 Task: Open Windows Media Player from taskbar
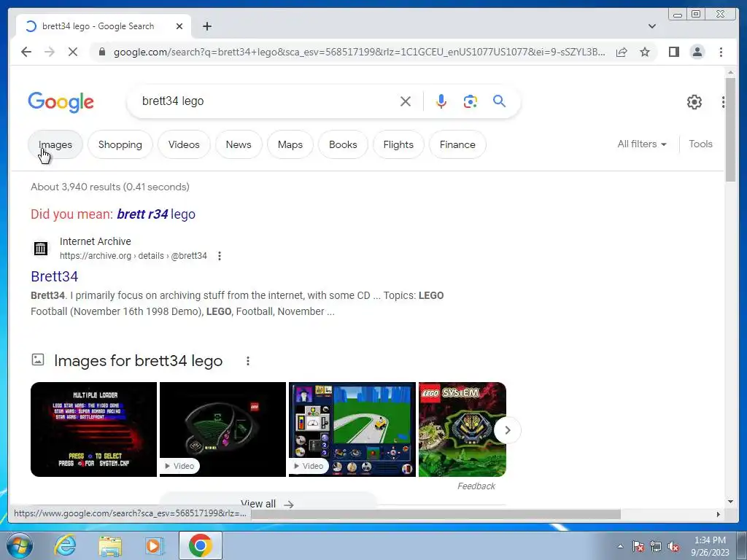click(x=154, y=545)
